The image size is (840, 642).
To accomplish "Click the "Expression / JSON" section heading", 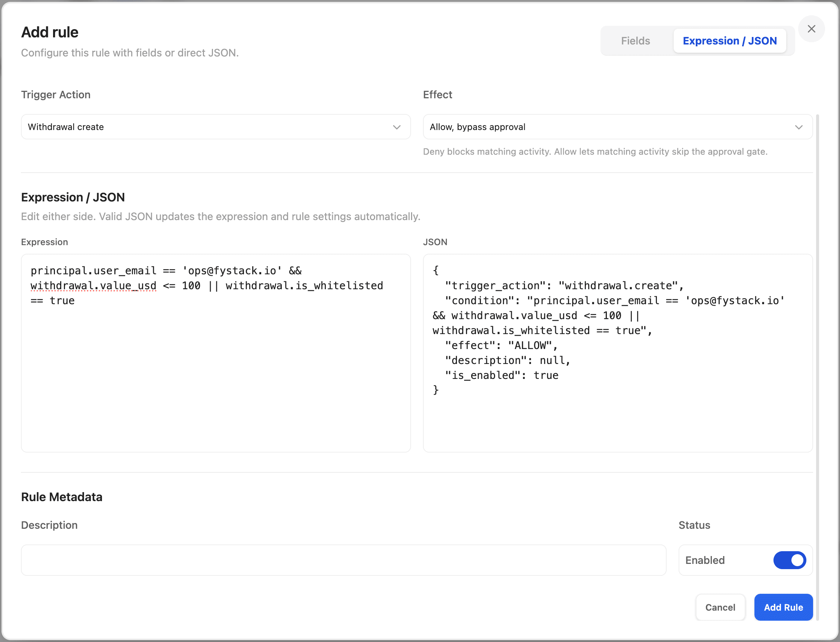I will (x=72, y=197).
